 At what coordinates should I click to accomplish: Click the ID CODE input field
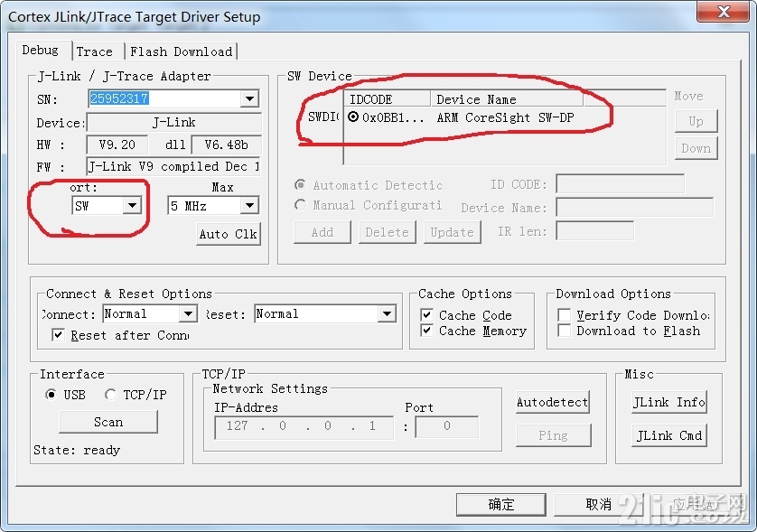(620, 184)
